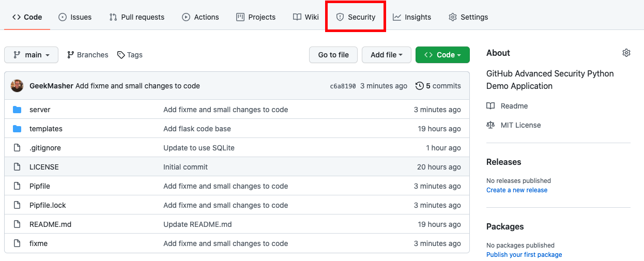Open the fixme file
The width and height of the screenshot is (644, 261).
(38, 243)
